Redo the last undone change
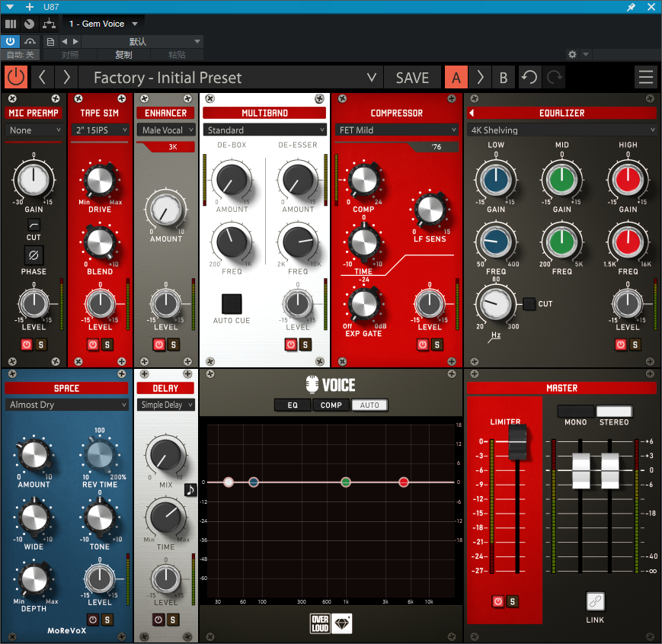 point(555,77)
